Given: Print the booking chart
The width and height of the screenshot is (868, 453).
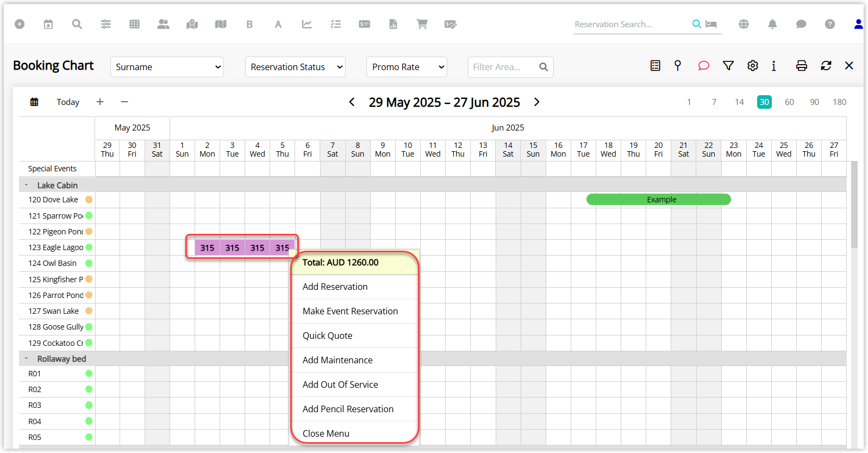Looking at the screenshot, I should (x=802, y=66).
